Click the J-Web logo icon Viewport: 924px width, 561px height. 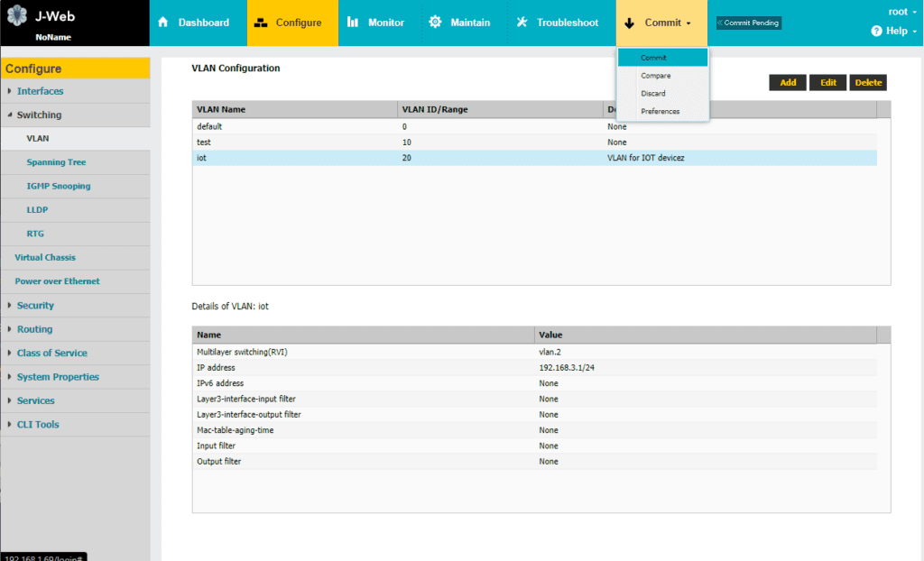pos(17,16)
